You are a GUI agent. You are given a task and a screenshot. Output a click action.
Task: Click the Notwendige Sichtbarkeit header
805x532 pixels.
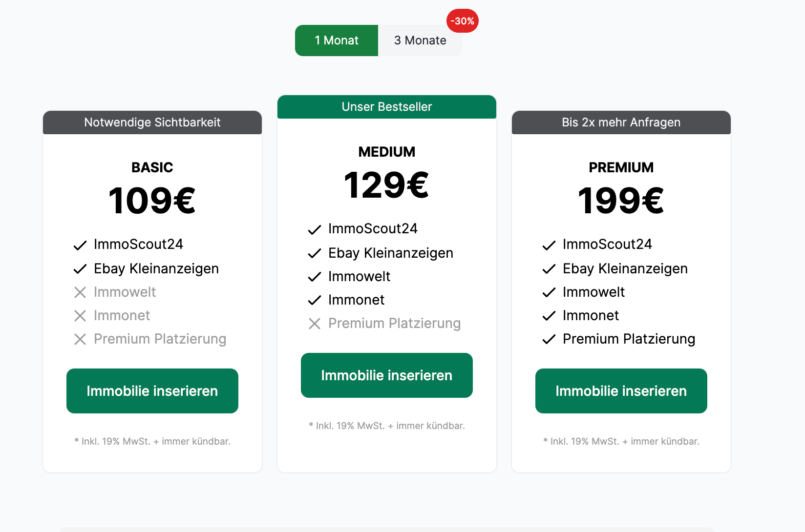152,123
